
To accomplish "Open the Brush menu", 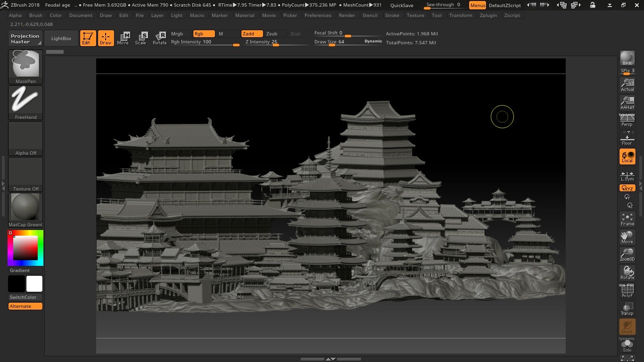I will [36, 15].
